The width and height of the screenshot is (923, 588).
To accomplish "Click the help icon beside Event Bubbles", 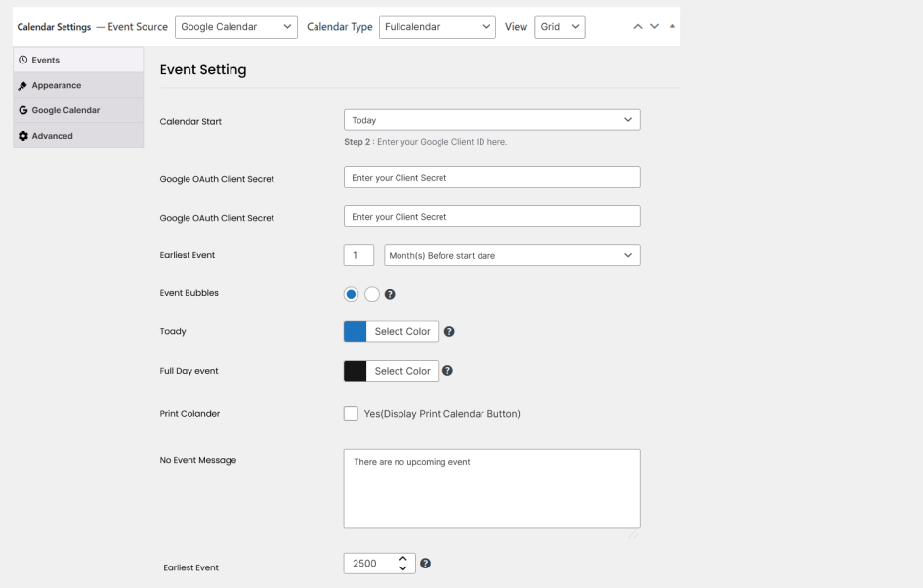I will pos(390,294).
